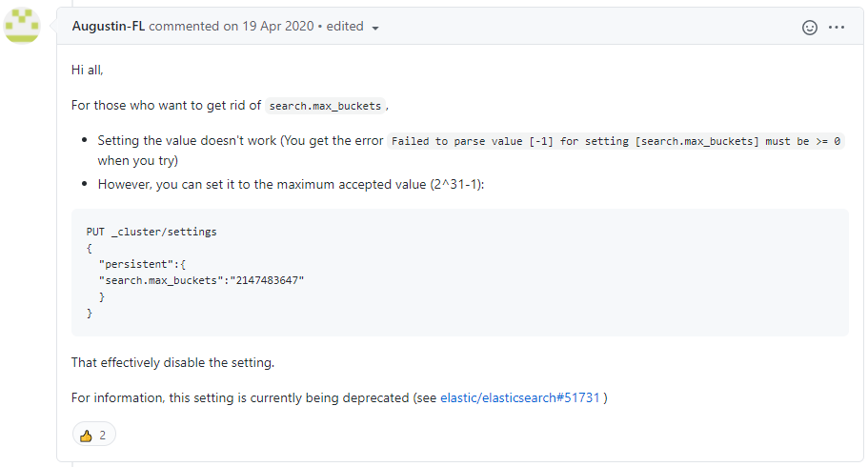Click the "However, you can set it" bullet

(291, 184)
